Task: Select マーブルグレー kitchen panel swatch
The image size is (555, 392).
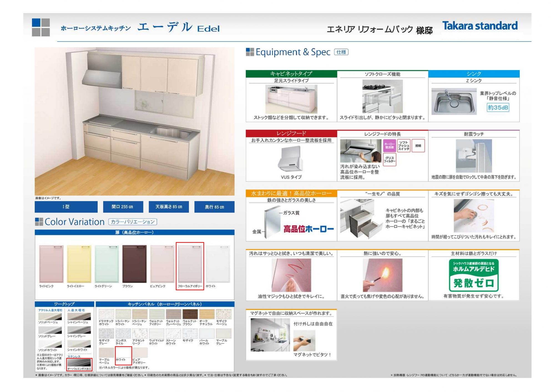Action: pyautogui.click(x=224, y=334)
